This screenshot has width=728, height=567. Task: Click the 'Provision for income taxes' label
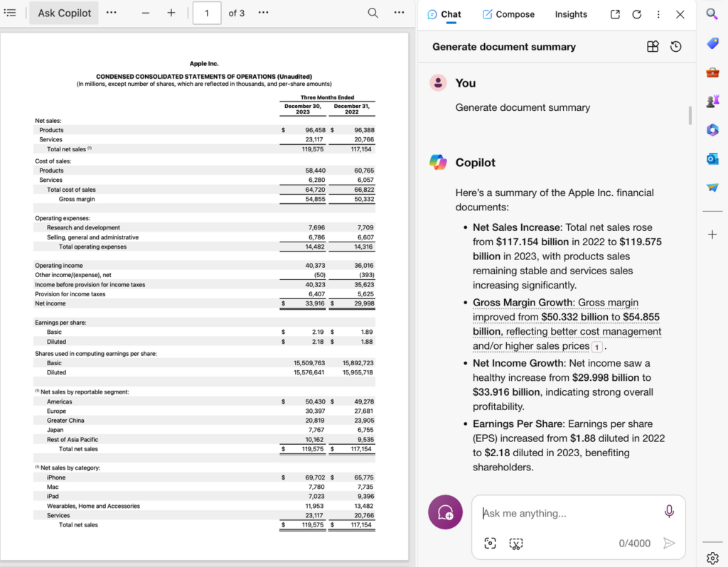[70, 294]
